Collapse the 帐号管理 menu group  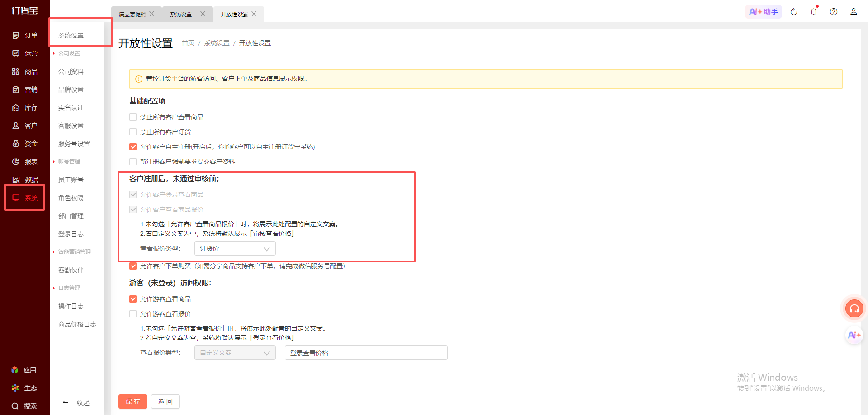(x=69, y=162)
